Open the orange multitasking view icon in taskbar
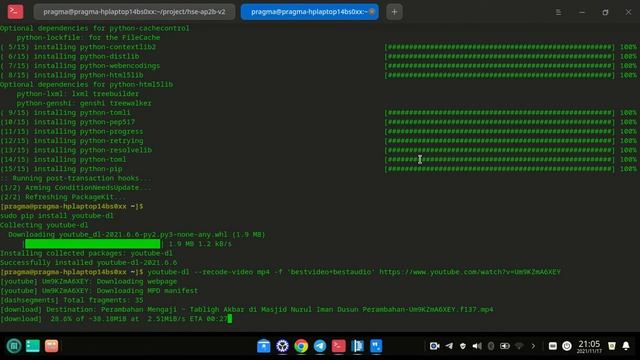Screen dimensions: 640x360 tap(51, 346)
